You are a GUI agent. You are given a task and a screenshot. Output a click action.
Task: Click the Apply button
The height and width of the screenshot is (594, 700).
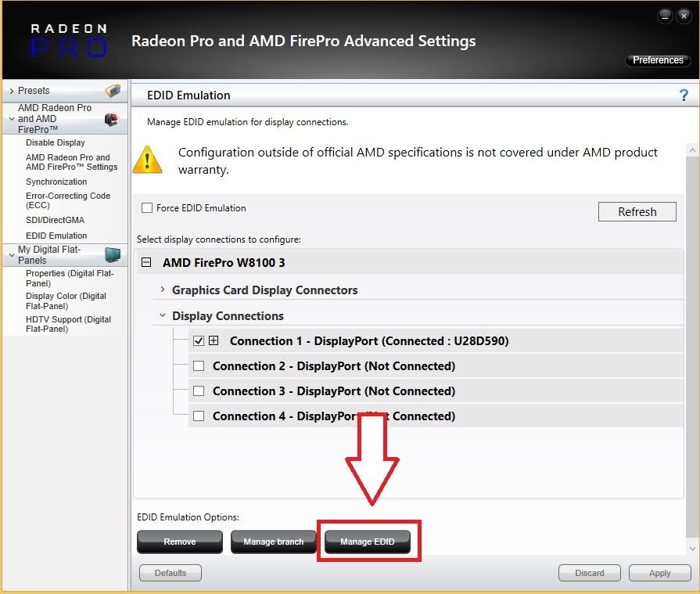click(x=660, y=573)
